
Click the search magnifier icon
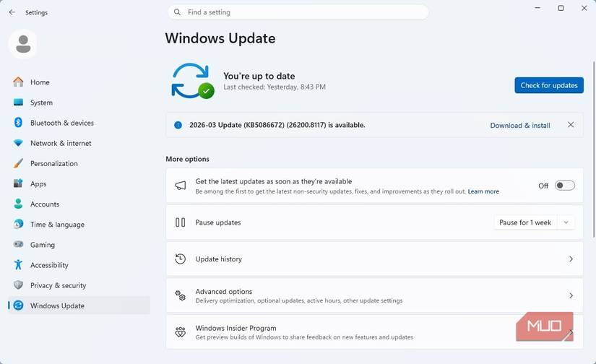[177, 12]
